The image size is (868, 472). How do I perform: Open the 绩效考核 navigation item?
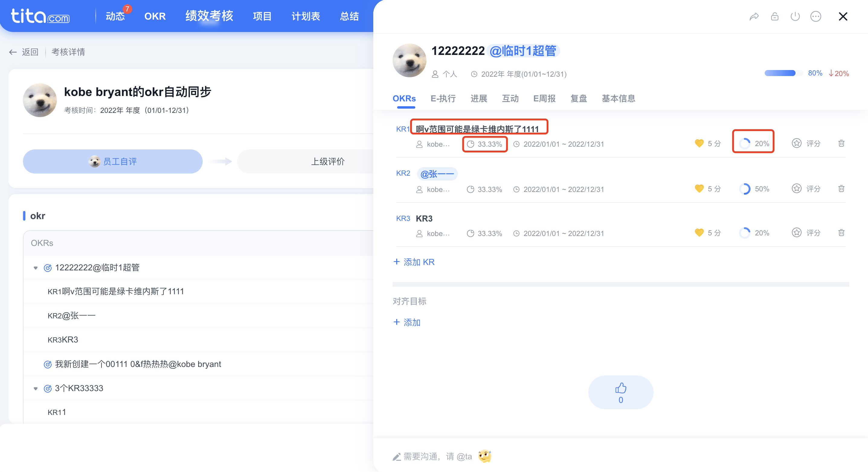point(209,16)
